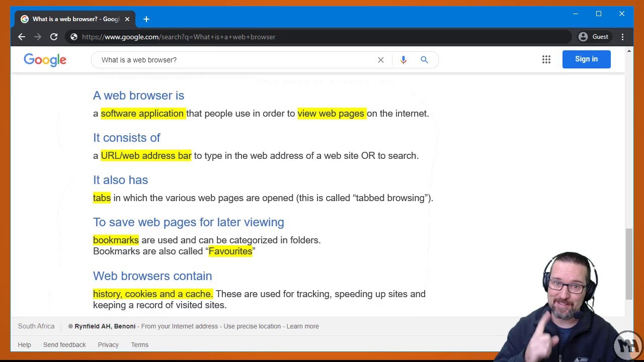This screenshot has height=362, width=644.
Task: Click highlighted 'URL/web address bar' text
Action: point(146,156)
